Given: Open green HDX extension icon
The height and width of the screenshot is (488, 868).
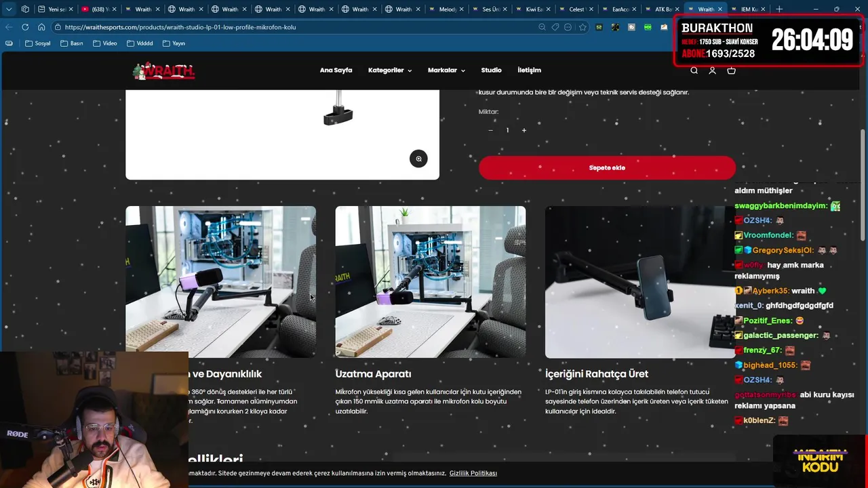Looking at the screenshot, I should [x=648, y=27].
